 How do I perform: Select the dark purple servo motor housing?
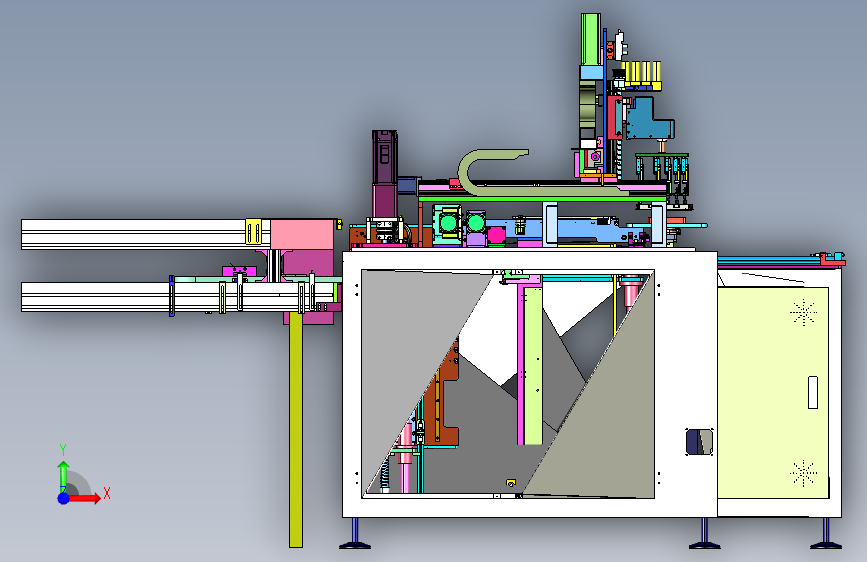[x=384, y=158]
